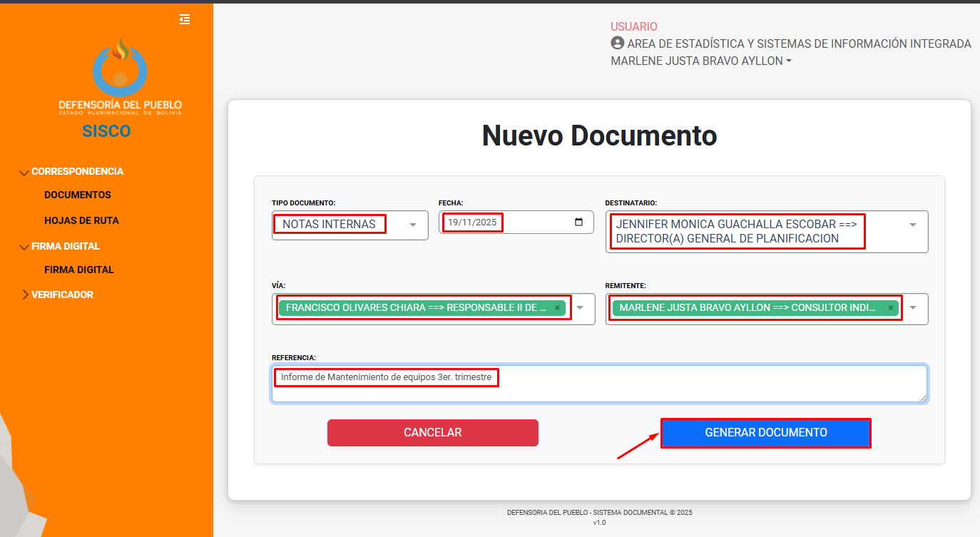The width and height of the screenshot is (980, 537).
Task: Open the Marlene Justa Bravo Ayllon user menu
Action: (701, 61)
